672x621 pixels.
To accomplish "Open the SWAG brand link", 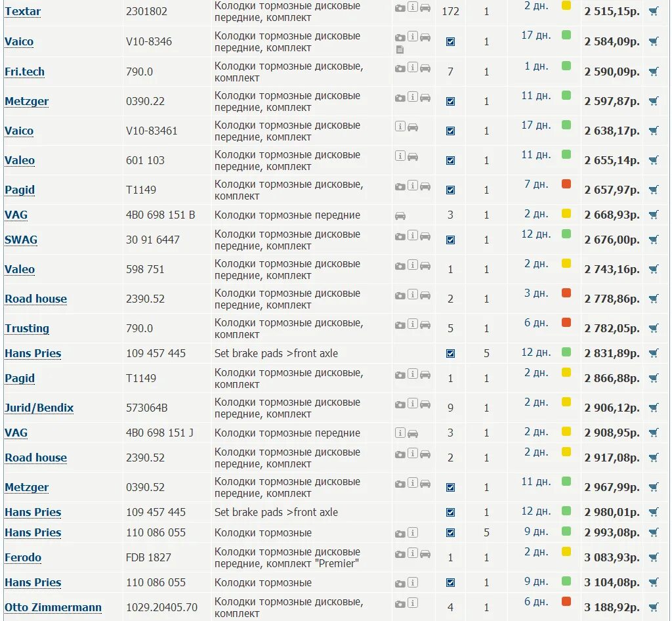I will coord(21,240).
